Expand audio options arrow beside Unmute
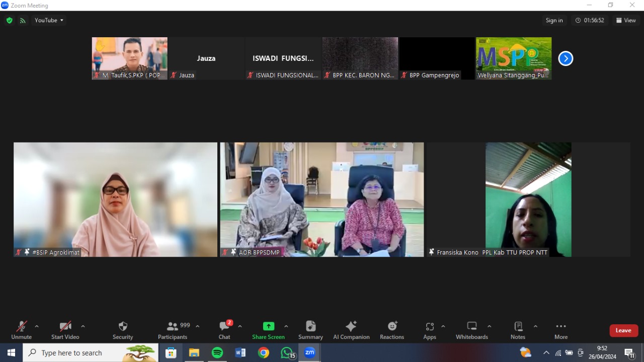 pos(37,326)
